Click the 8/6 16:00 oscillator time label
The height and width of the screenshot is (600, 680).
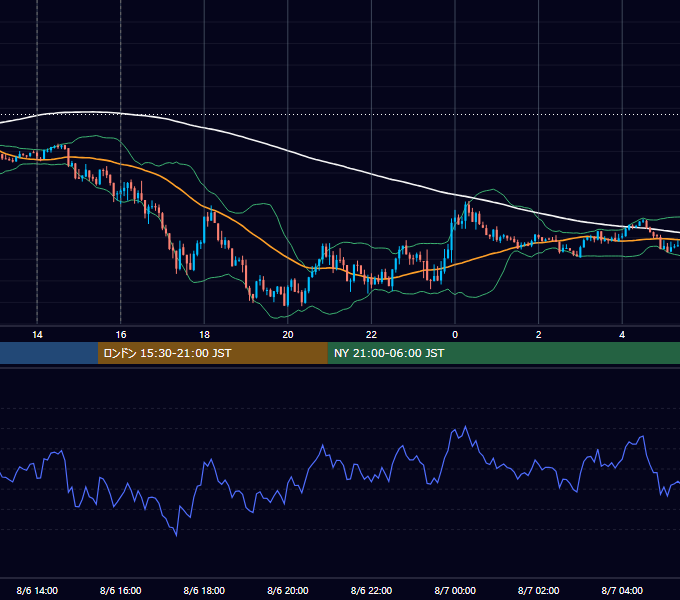click(121, 590)
